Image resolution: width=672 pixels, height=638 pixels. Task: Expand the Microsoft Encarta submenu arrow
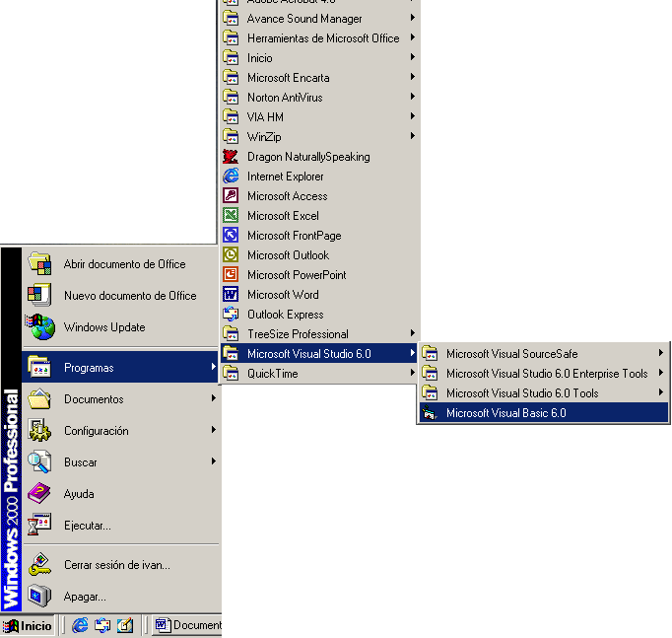pyautogui.click(x=412, y=77)
